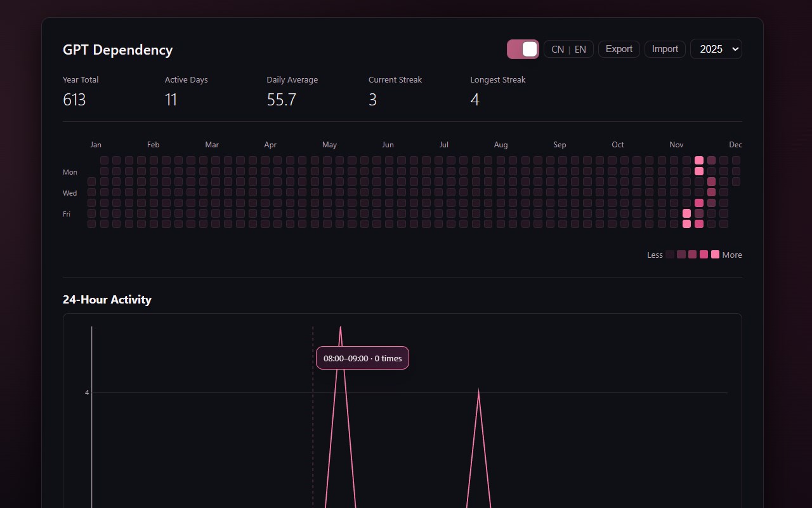Image resolution: width=812 pixels, height=508 pixels.
Task: Click the Import button
Action: (665, 49)
